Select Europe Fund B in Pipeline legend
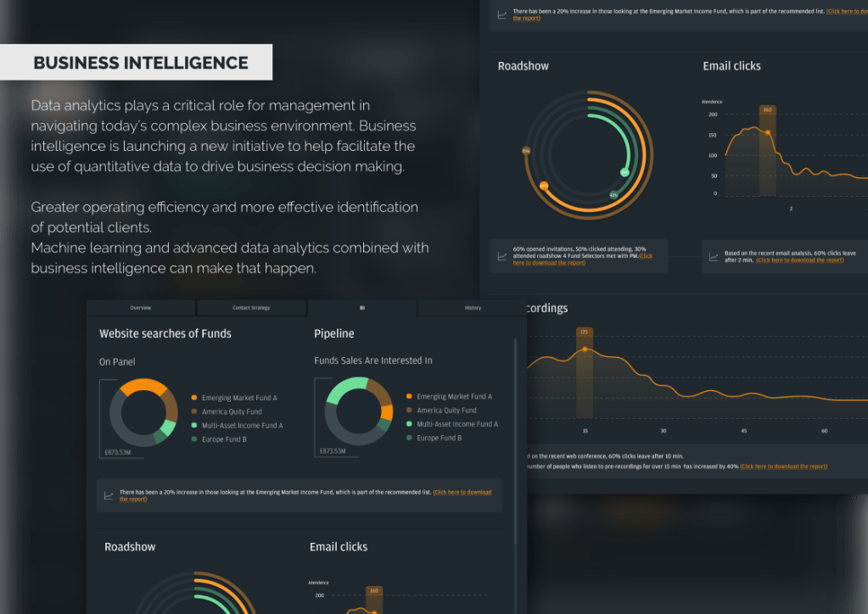 coord(439,438)
